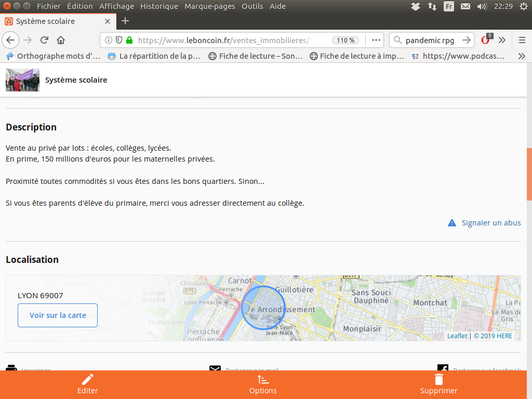Open the Options sort icon
532x399 pixels.
tap(263, 380)
